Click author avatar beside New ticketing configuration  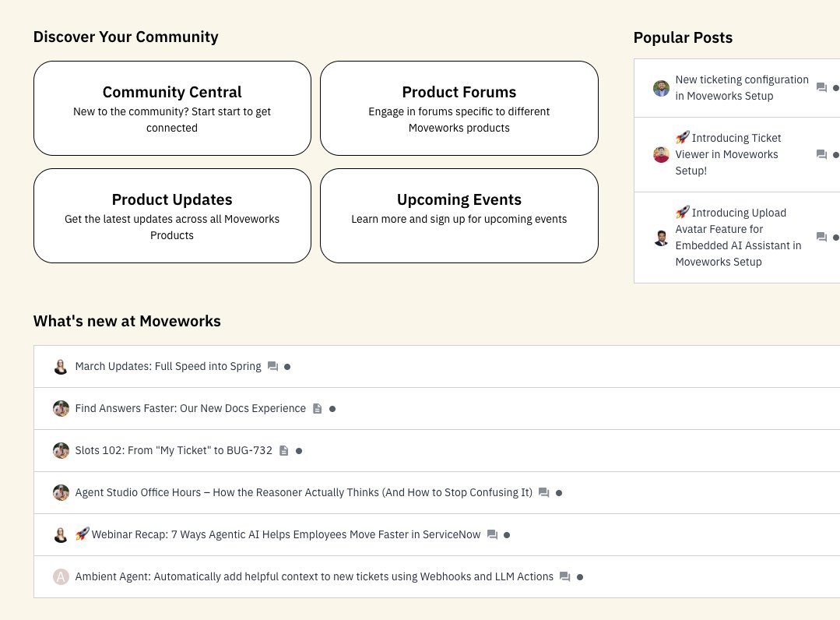click(x=661, y=88)
